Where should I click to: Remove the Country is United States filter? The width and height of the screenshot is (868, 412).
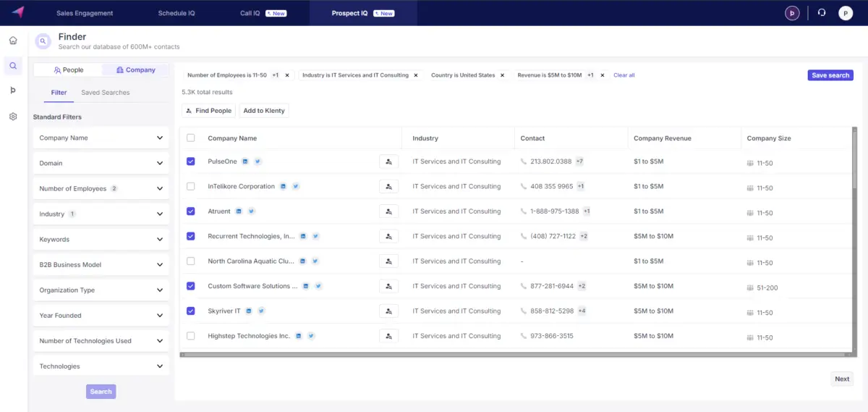pos(502,75)
